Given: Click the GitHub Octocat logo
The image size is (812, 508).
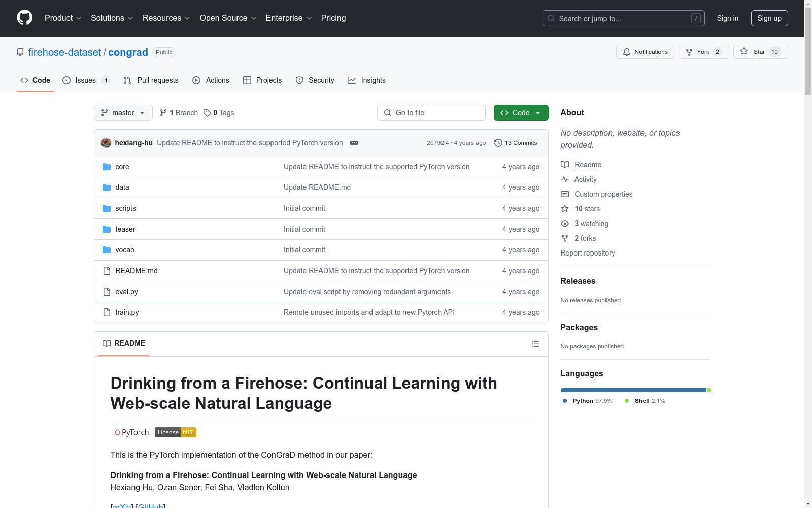Looking at the screenshot, I should click(24, 18).
